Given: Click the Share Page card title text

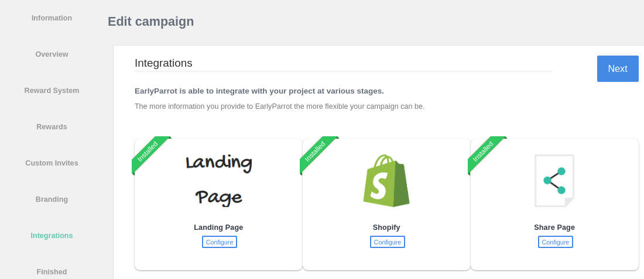Looking at the screenshot, I should coord(554,228).
